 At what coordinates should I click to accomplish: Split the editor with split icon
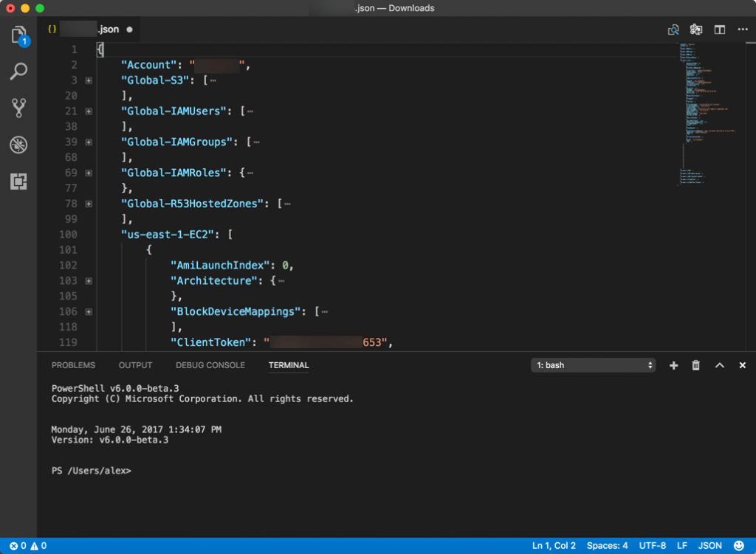718,30
